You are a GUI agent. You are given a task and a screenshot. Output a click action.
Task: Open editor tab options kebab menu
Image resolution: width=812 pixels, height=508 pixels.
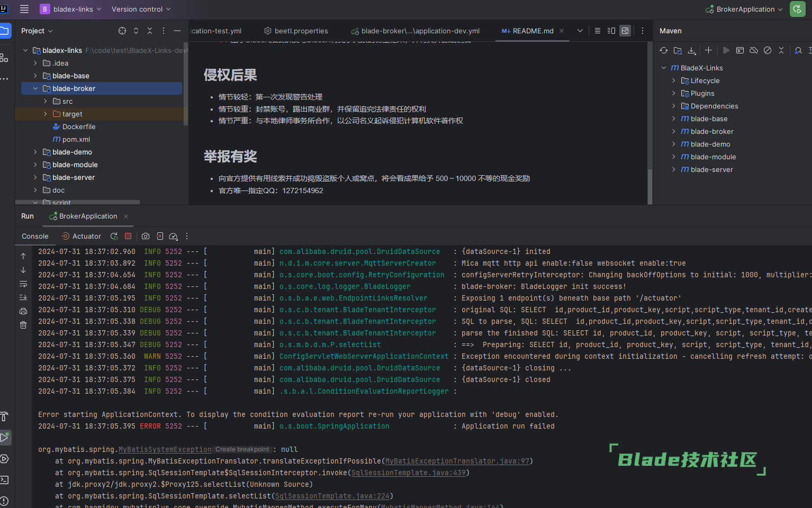click(x=643, y=31)
